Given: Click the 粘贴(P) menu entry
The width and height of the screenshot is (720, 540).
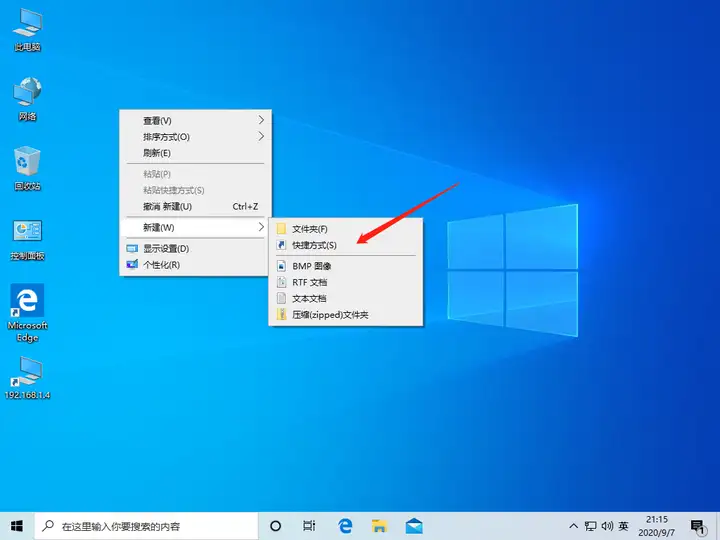Looking at the screenshot, I should (196, 174).
